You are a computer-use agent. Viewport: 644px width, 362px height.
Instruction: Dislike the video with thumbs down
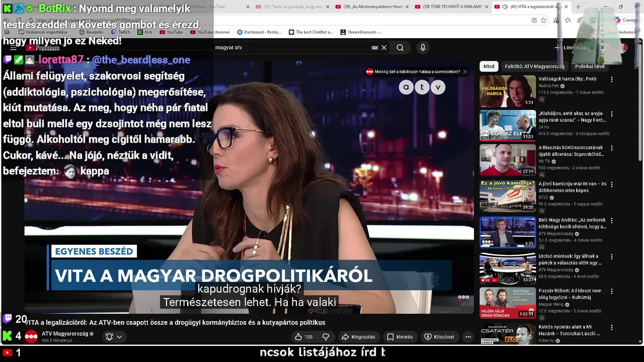point(326,337)
